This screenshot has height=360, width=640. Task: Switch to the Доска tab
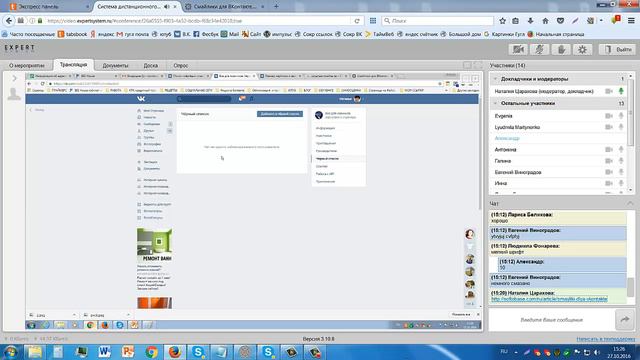151,65
